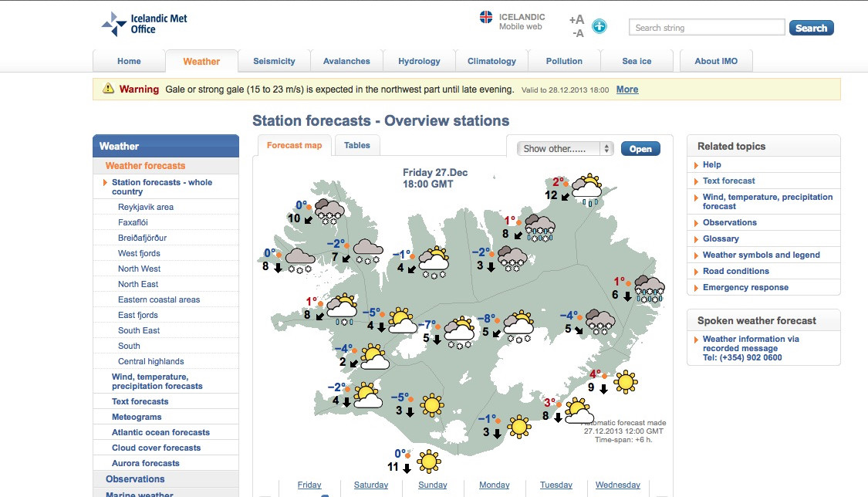Open Aurora forecasts in the sidebar
This screenshot has width=868, height=497.
[145, 463]
